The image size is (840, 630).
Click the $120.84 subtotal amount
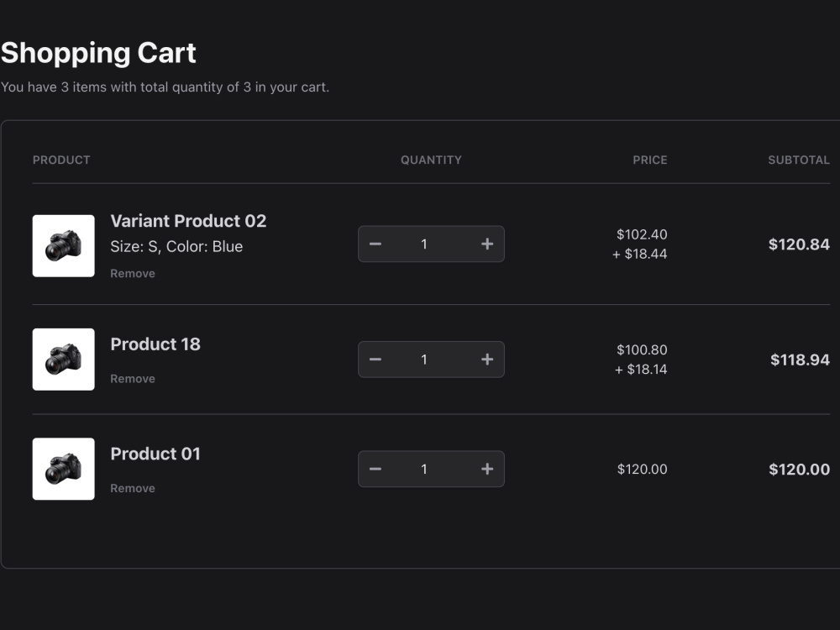point(800,244)
